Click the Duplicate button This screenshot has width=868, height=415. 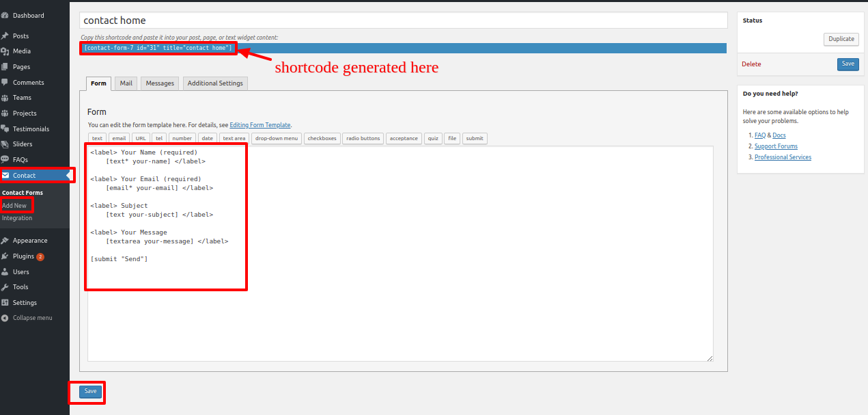pyautogui.click(x=841, y=39)
